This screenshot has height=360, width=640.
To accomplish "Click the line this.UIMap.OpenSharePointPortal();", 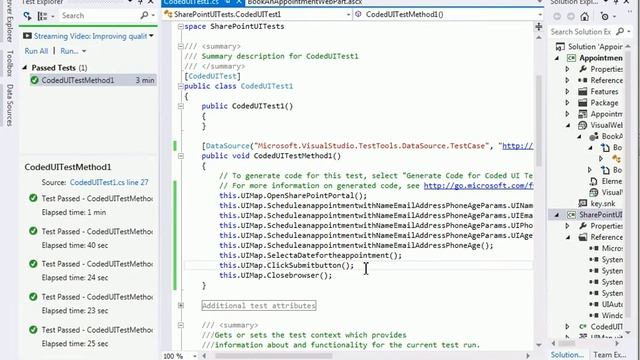I will click(x=293, y=196).
